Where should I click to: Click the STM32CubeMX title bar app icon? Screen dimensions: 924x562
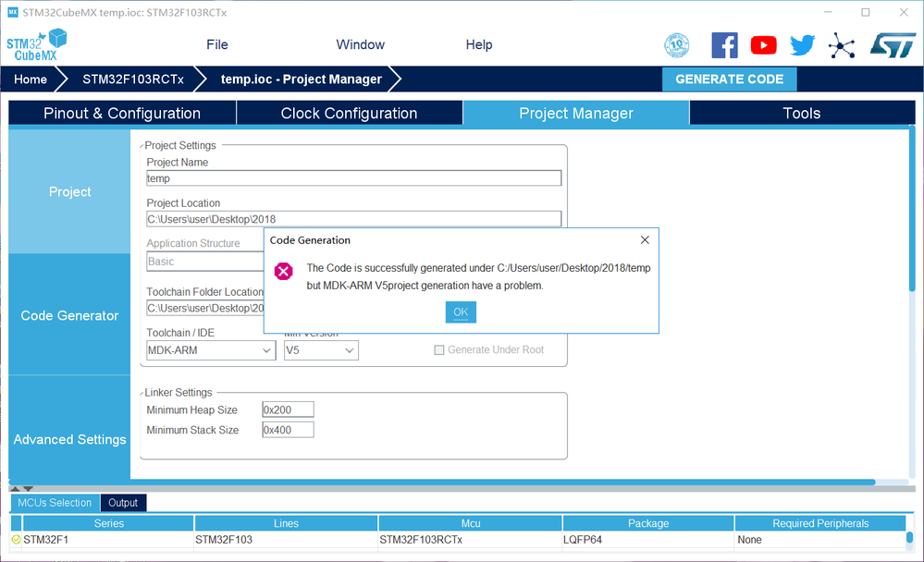12,12
